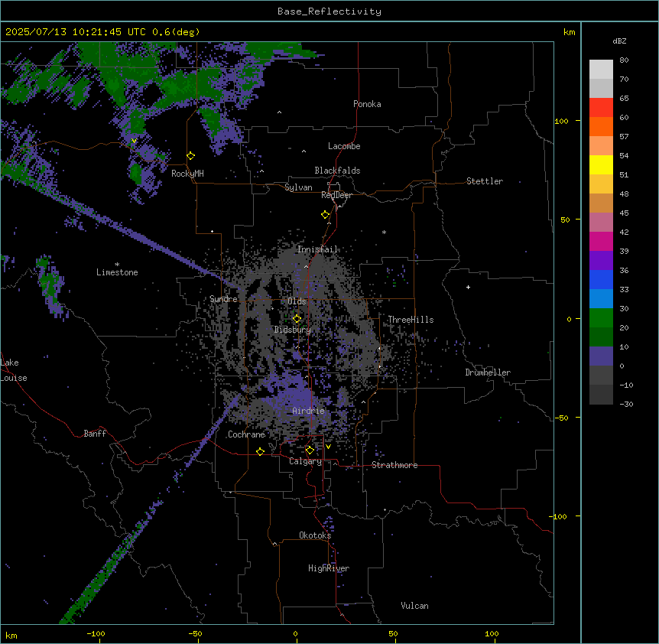Click the RedDeer city label
The image size is (659, 644).
[336, 195]
